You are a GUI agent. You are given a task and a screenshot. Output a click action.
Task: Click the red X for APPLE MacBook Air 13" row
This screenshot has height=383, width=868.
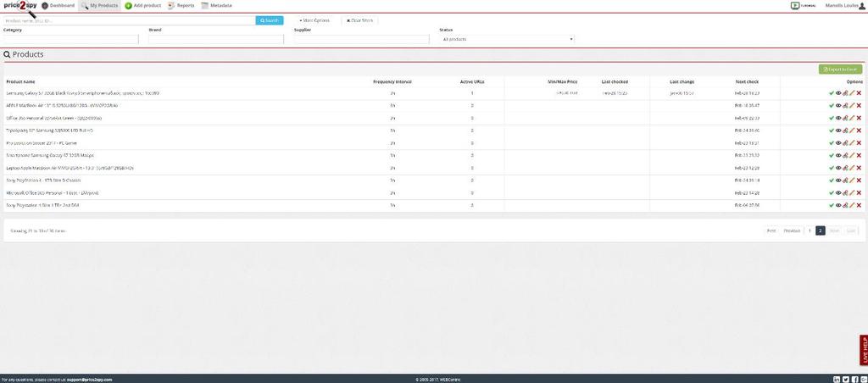(859, 105)
